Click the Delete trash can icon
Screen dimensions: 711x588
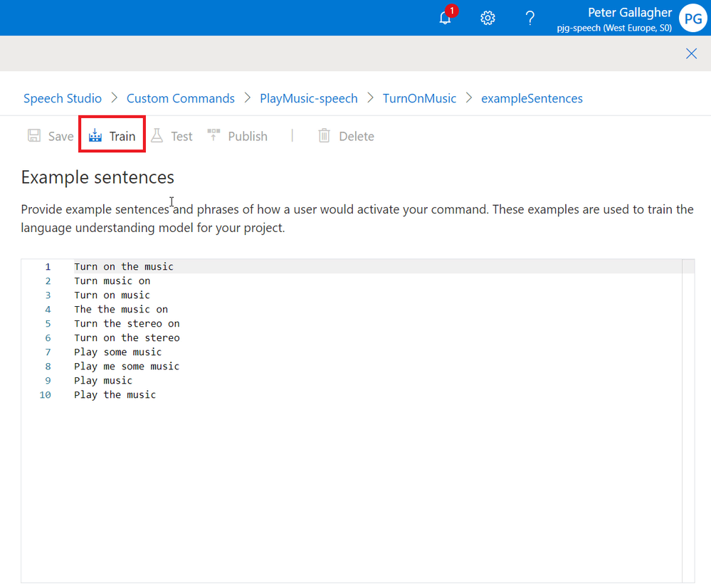click(x=324, y=136)
